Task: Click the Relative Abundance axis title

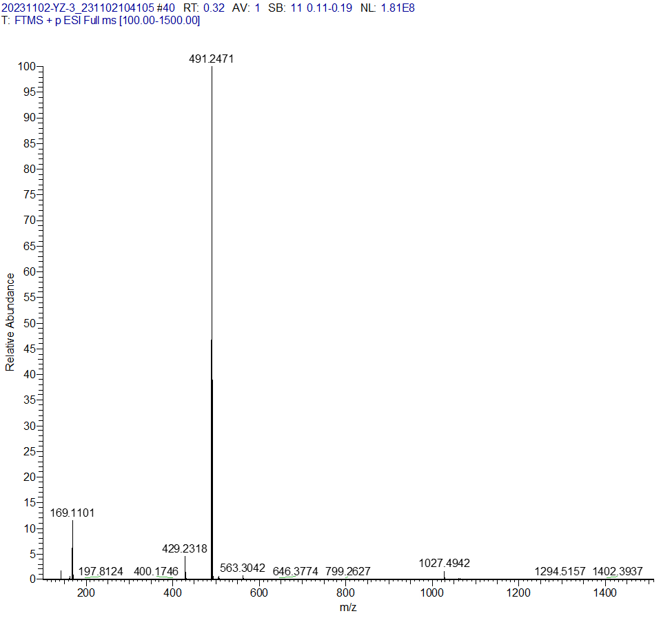Action: click(x=10, y=322)
